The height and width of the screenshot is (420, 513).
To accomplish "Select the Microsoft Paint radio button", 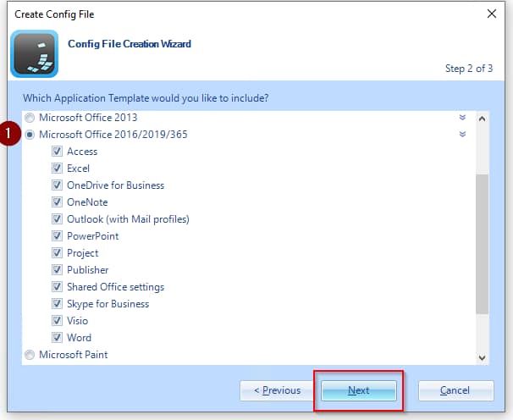I will point(31,355).
